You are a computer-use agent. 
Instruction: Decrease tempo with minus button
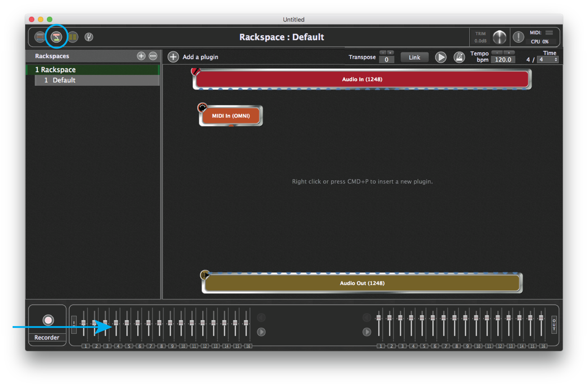click(x=497, y=53)
